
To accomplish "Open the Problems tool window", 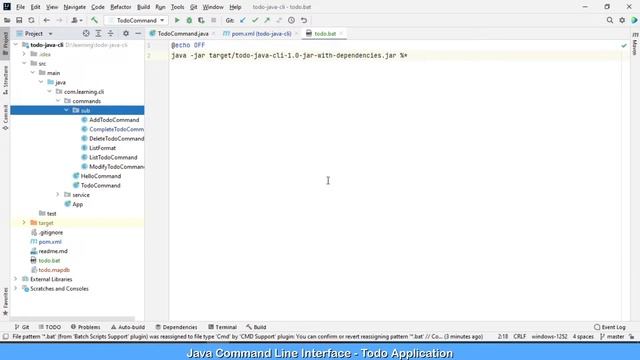I will tap(85, 327).
